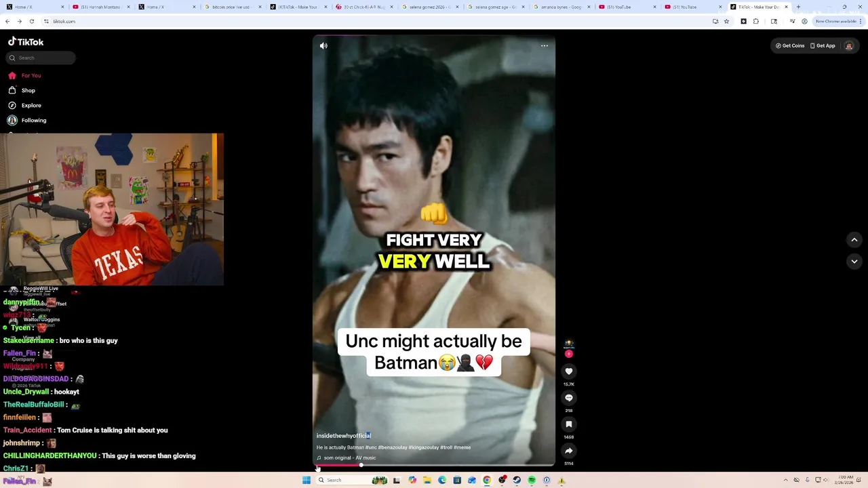This screenshot has height=488, width=868.
Task: Open Steam from taskbar
Action: coord(517,480)
